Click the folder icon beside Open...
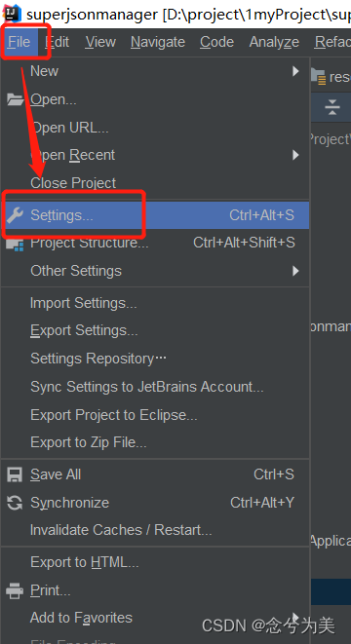 tap(16, 99)
